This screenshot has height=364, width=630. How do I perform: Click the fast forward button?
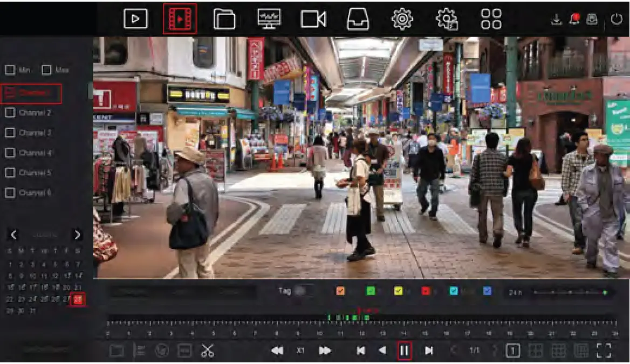click(325, 351)
